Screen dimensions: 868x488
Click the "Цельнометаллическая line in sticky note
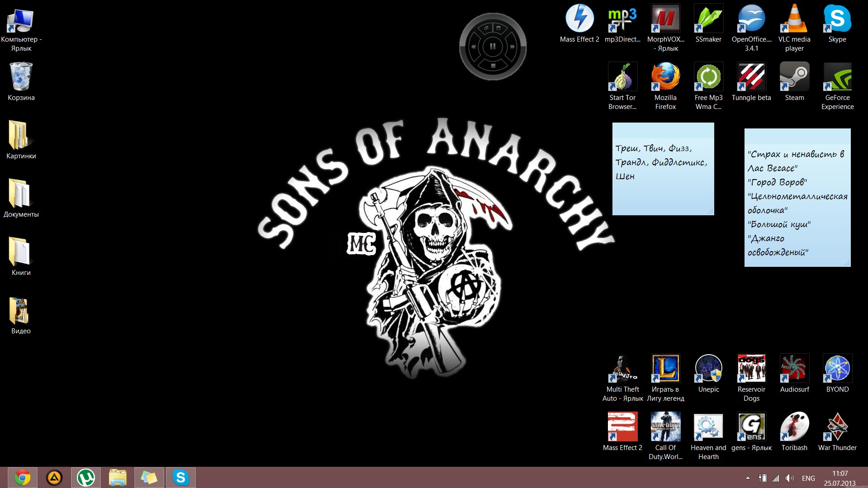point(797,196)
